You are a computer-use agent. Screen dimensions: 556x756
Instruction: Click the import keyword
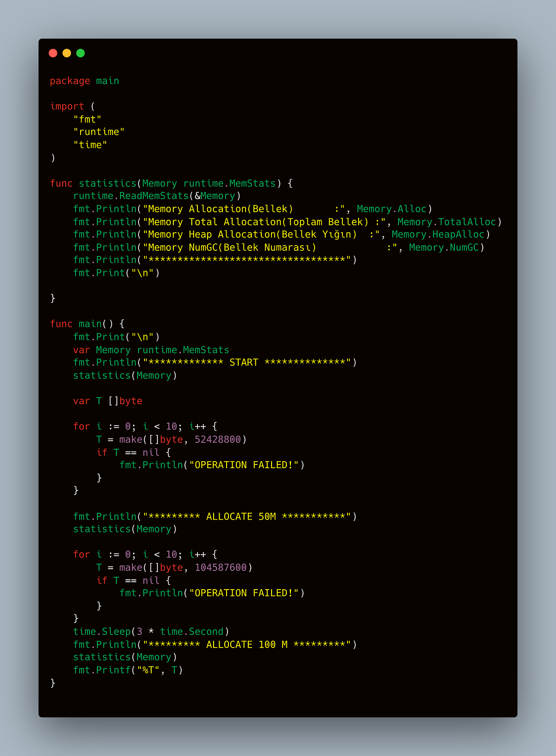67,107
